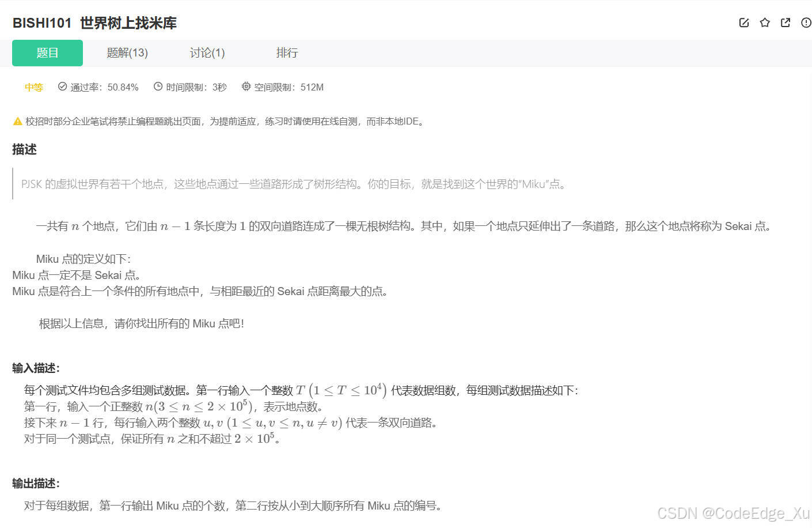Open the external share link icon
Viewport: 812px width, 528px height.
tap(786, 22)
